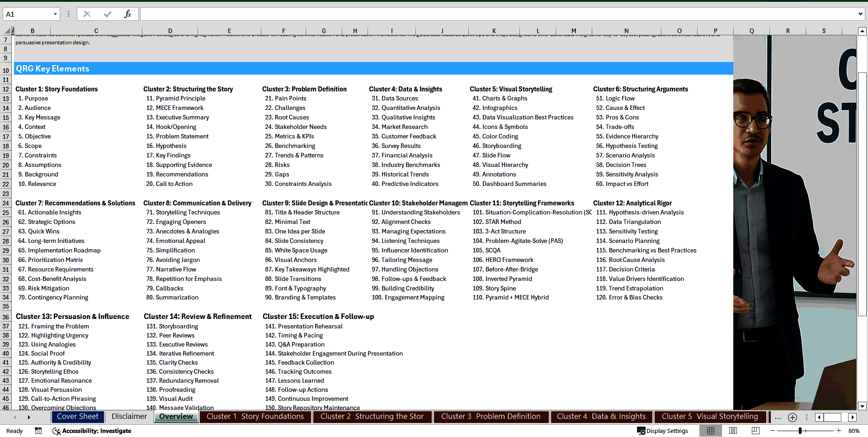The width and height of the screenshot is (868, 437).
Task: Open the Cluster 4 Data & Insights tab
Action: point(601,417)
